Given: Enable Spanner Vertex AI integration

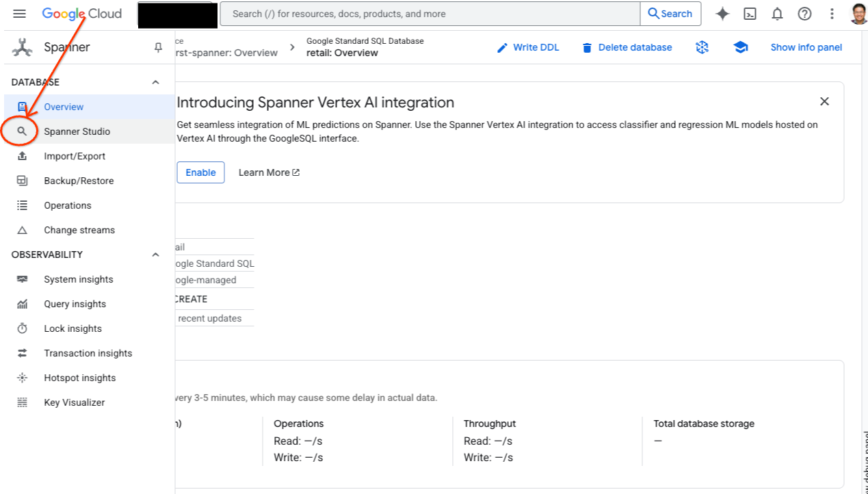Looking at the screenshot, I should click(x=200, y=172).
